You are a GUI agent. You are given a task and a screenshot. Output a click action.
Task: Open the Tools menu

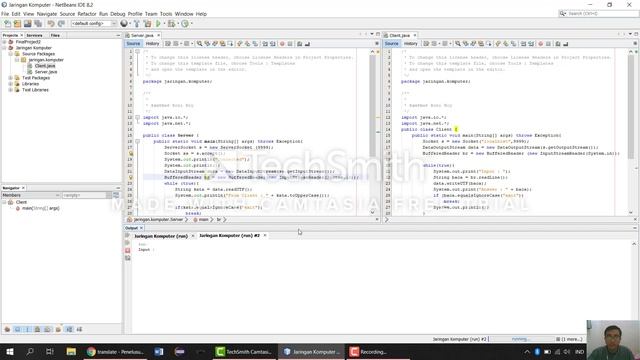coord(166,14)
